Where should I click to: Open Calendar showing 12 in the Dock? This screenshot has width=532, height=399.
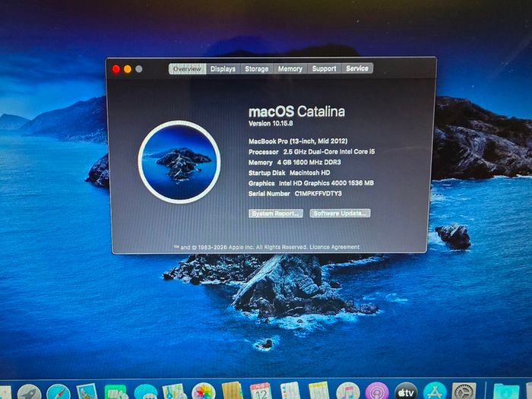261,391
